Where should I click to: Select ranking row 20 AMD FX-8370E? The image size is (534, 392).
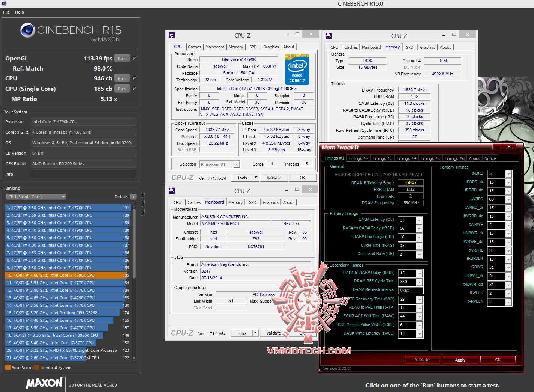point(68,350)
